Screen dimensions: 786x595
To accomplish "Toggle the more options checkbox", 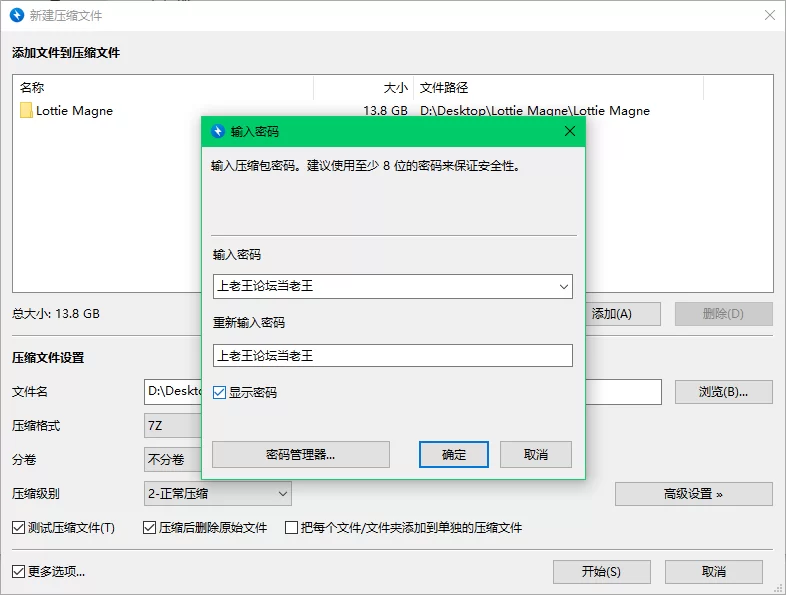I will (x=19, y=572).
